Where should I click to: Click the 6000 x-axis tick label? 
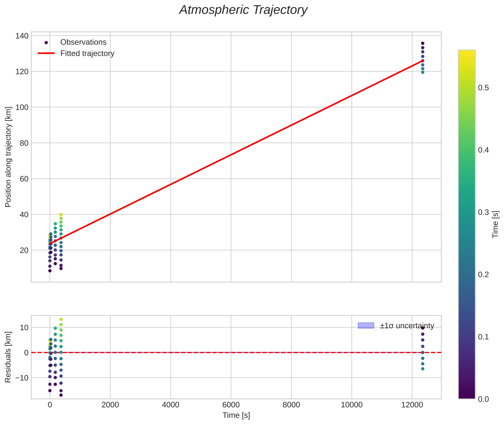pos(231,405)
